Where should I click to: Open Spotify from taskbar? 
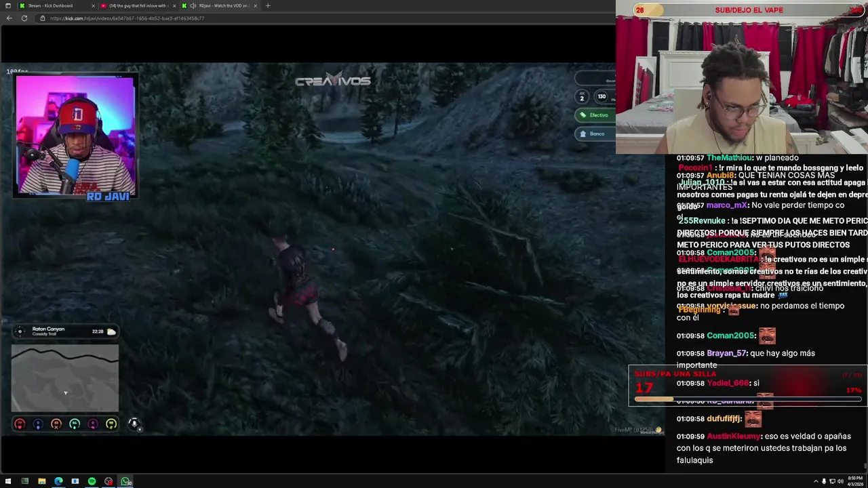(92, 481)
